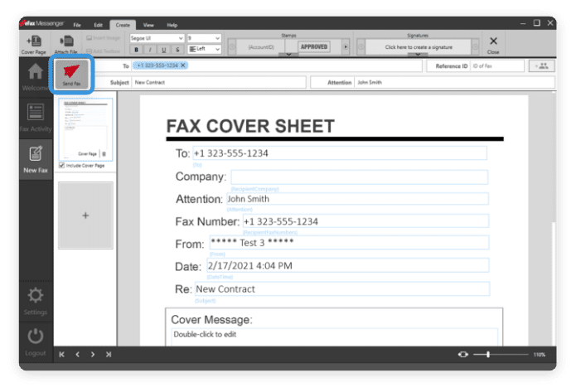Click the Cover Message text area
This screenshot has height=392, width=576.
pyautogui.click(x=335, y=337)
